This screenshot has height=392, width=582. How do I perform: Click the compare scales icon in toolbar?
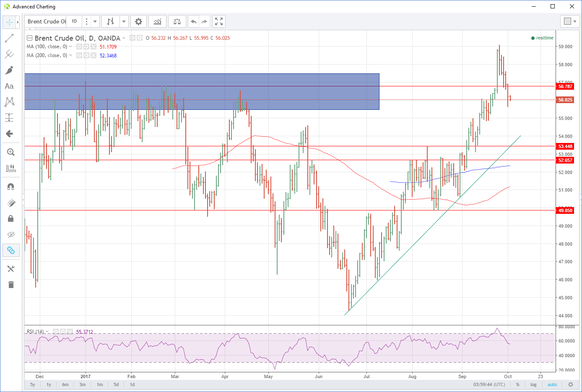click(x=177, y=21)
